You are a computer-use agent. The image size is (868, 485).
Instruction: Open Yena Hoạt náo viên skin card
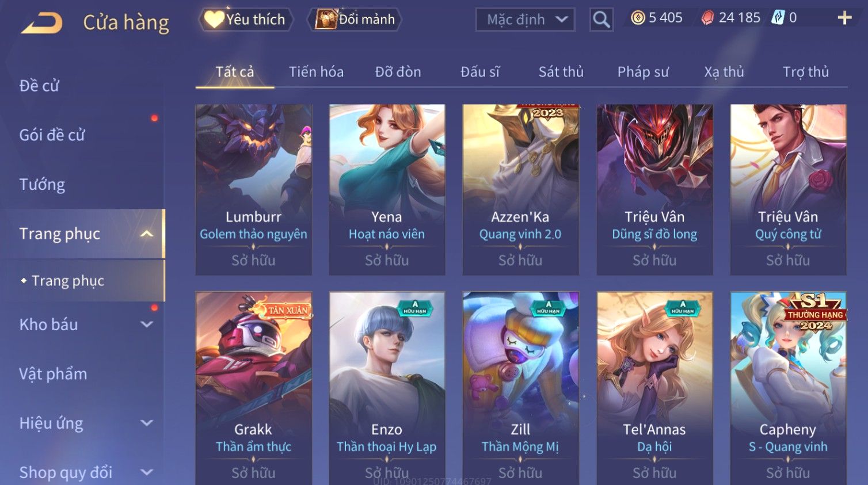[x=387, y=189]
